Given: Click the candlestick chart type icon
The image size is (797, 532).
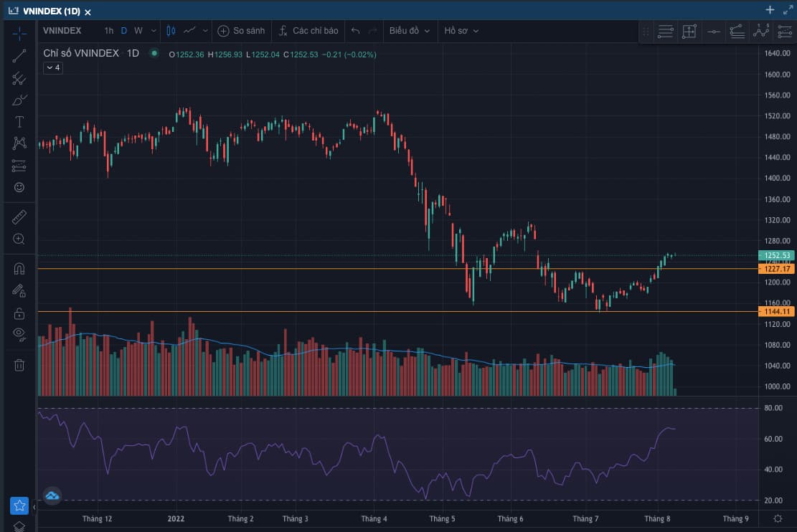Looking at the screenshot, I should click(171, 31).
